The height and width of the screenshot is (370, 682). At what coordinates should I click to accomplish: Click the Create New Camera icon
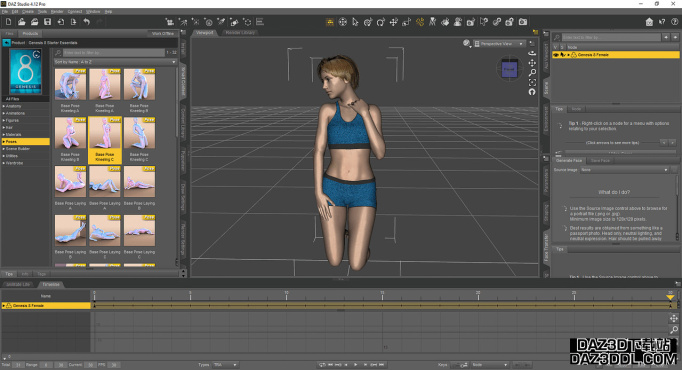point(170,22)
